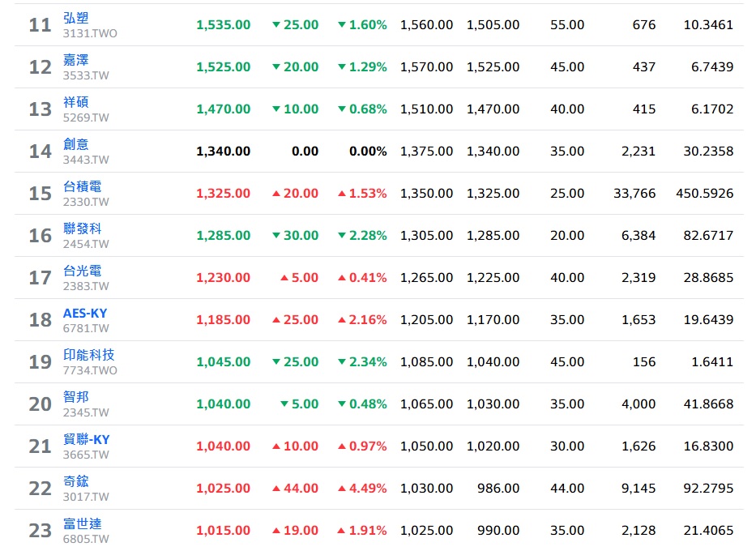The image size is (756, 551).
Task: Click the red up arrow beside 奇鋐's 4.49%
Action: coord(342,489)
